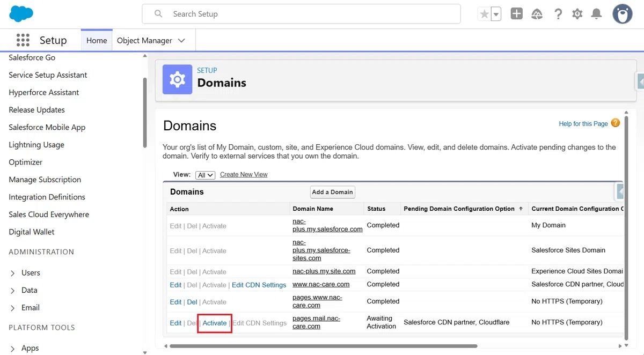Open Release Updates

(36, 110)
